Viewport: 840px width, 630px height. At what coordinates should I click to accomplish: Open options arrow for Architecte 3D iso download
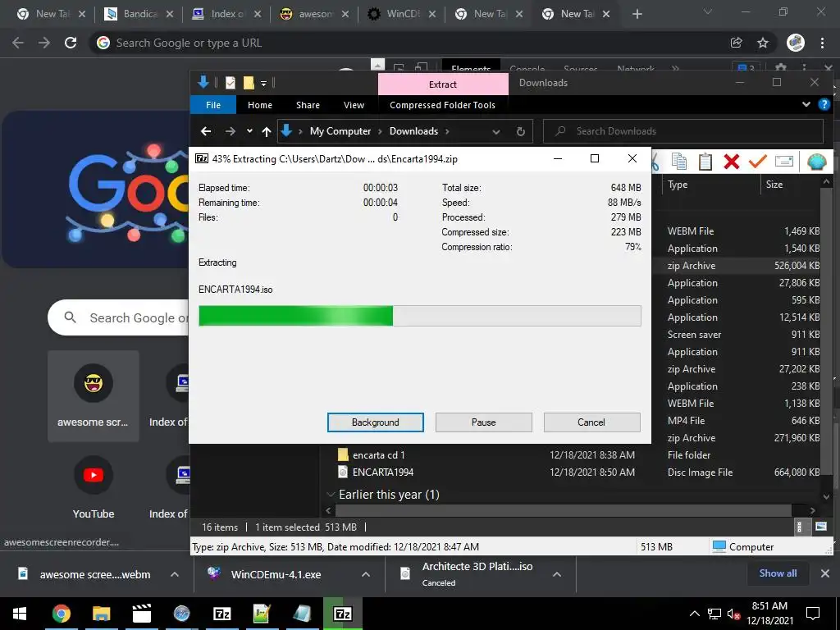pyautogui.click(x=557, y=574)
